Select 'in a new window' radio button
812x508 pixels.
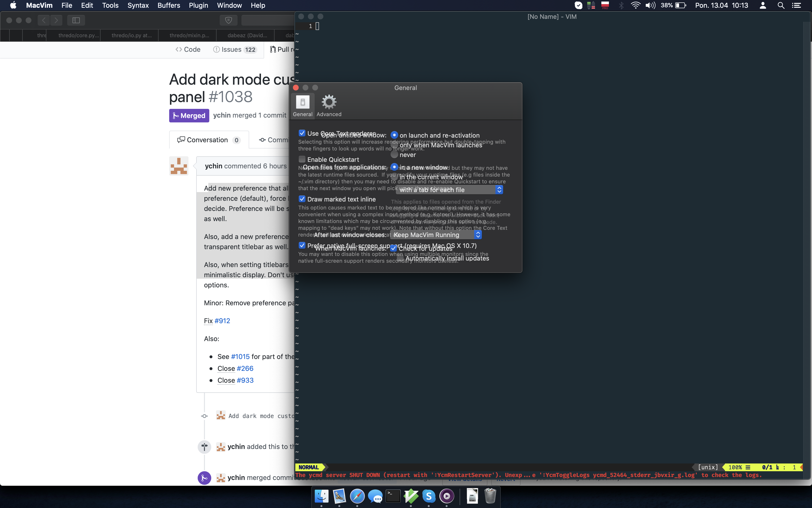[x=394, y=167]
